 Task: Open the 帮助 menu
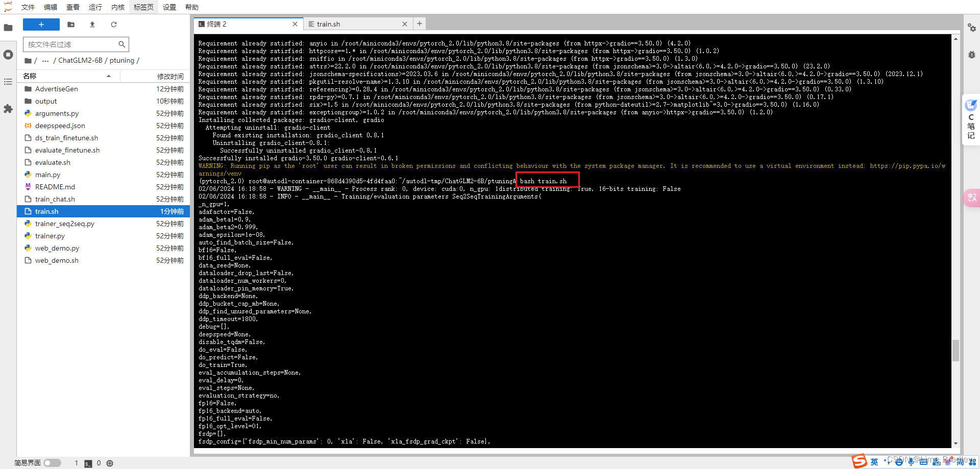coord(192,7)
